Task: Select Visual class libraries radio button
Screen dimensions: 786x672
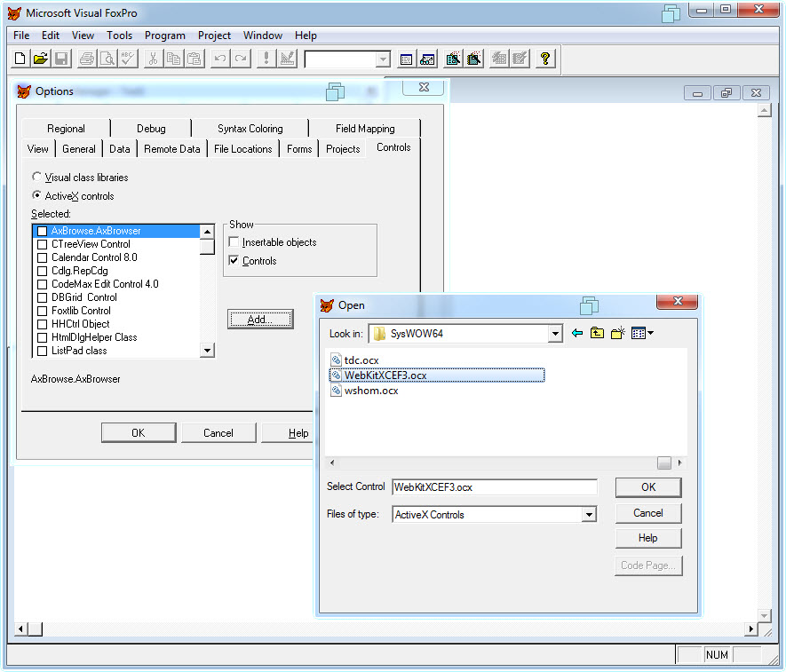Action: pos(36,177)
